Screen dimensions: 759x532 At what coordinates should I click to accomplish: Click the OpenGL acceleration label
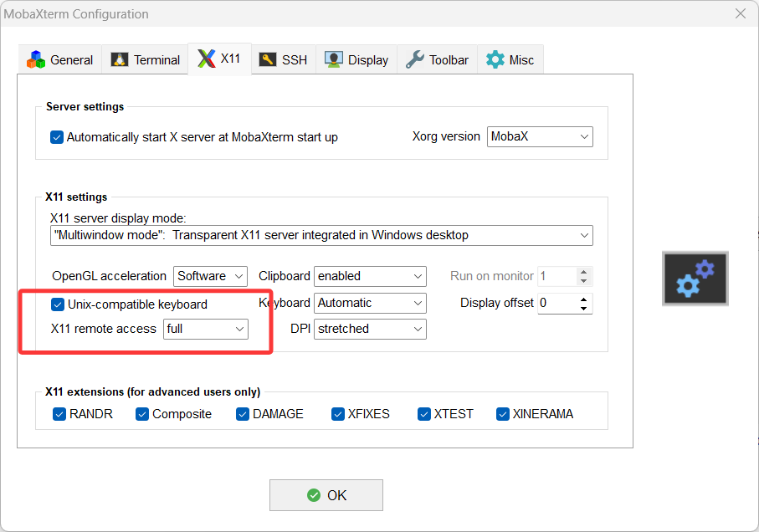click(x=109, y=276)
